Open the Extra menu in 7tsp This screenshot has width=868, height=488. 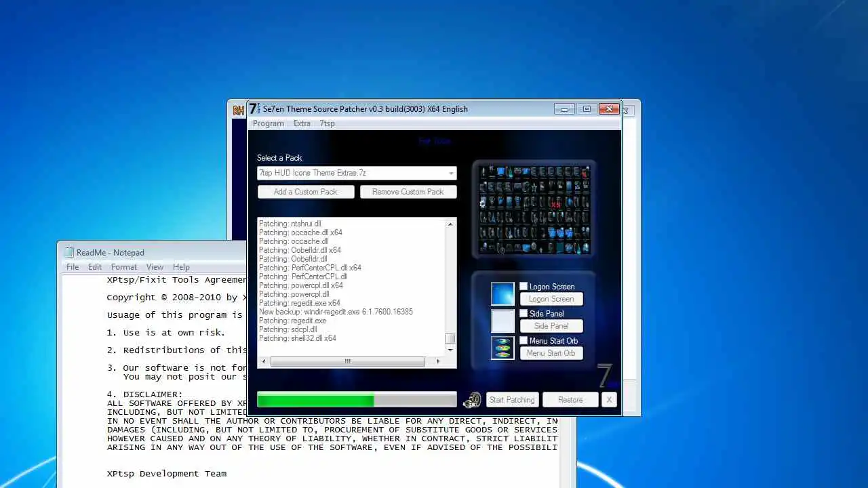point(302,123)
